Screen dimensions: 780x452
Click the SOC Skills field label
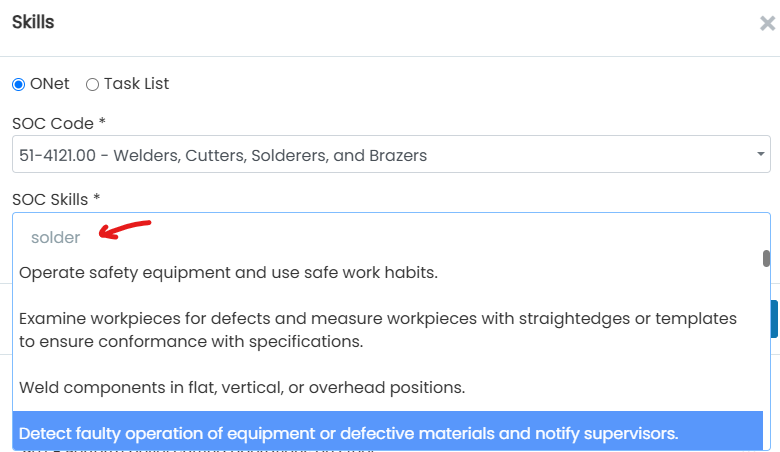coord(56,199)
